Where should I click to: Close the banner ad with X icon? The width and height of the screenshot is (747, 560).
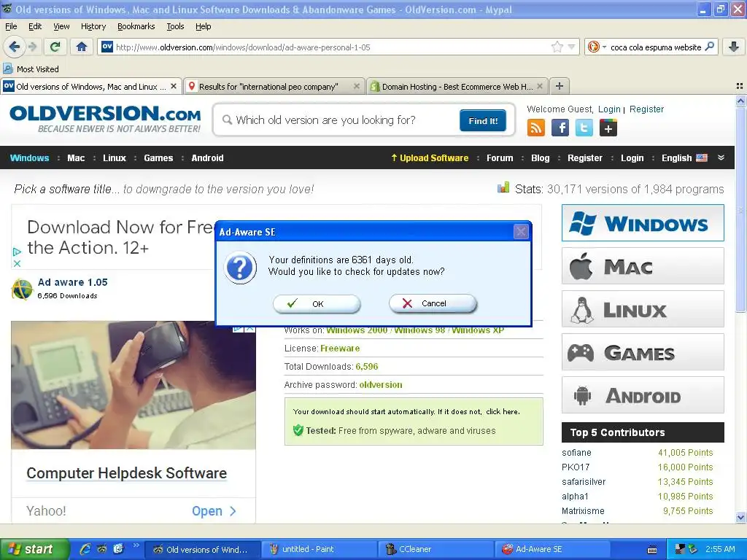point(18,263)
